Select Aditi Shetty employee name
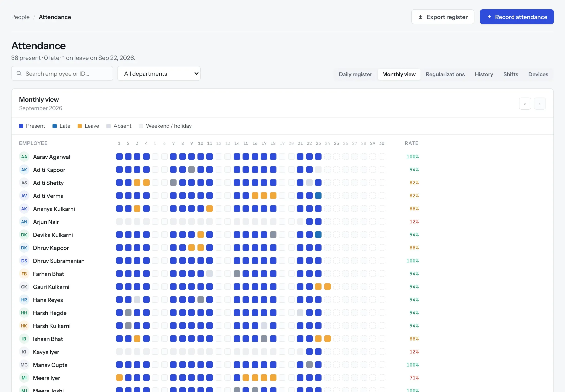Screen dimensions: 565x392 [48, 183]
